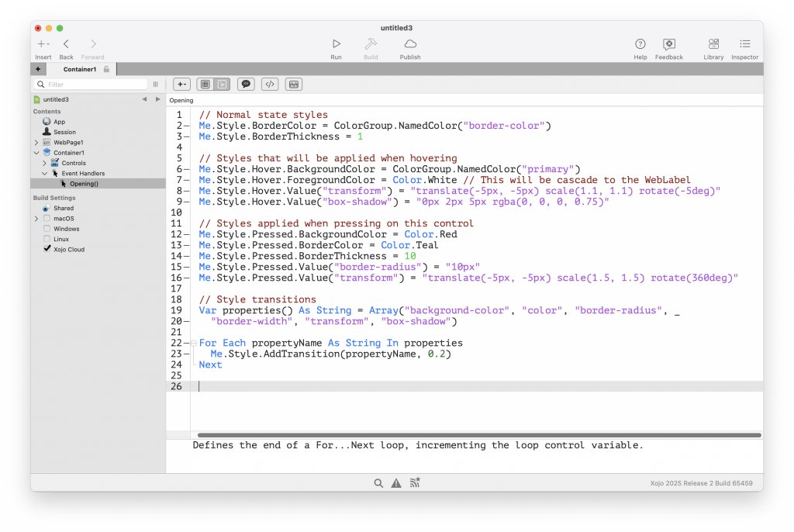Click the horizontal scrollbar of code editor
Viewport: 794px width, 532px height.
[479, 435]
